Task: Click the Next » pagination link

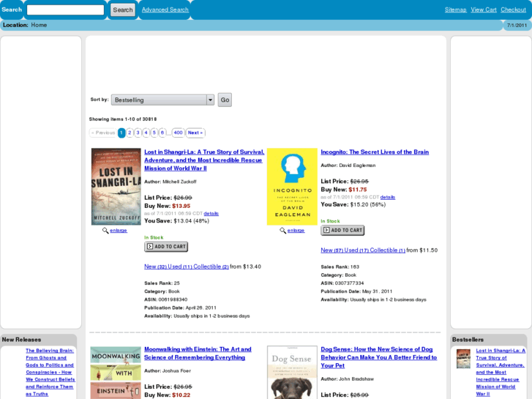Action: tap(195, 133)
